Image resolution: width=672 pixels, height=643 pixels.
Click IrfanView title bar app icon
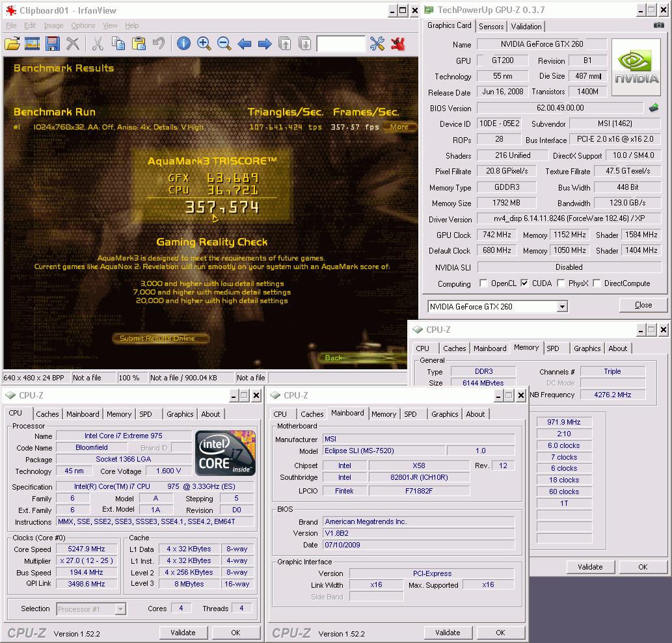[11, 10]
